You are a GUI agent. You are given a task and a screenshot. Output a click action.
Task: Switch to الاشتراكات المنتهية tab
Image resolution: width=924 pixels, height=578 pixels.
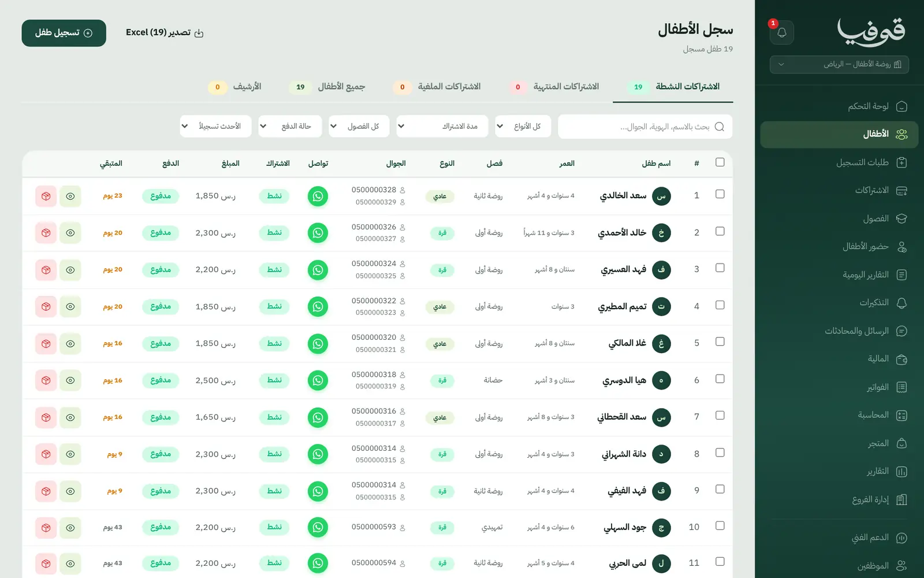pos(554,87)
